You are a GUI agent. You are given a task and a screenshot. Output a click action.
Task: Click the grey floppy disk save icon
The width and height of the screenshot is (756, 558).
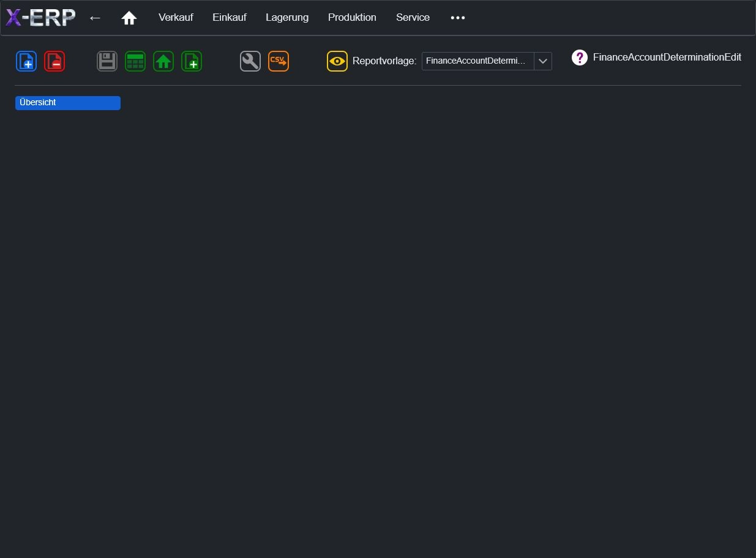107,61
